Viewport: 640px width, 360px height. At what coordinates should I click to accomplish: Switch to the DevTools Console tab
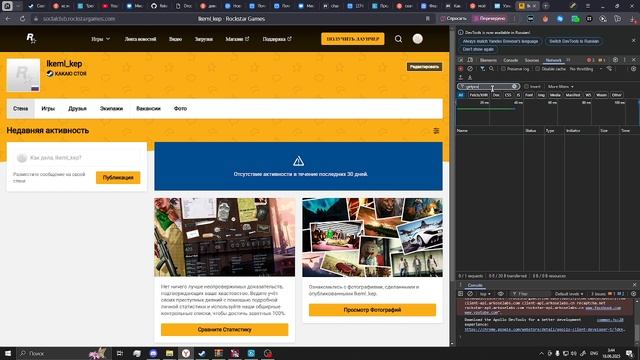point(510,60)
